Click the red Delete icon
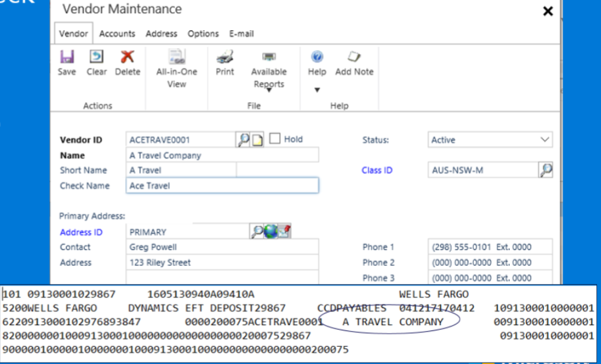Screen dimensions: 601x364 click(x=127, y=57)
